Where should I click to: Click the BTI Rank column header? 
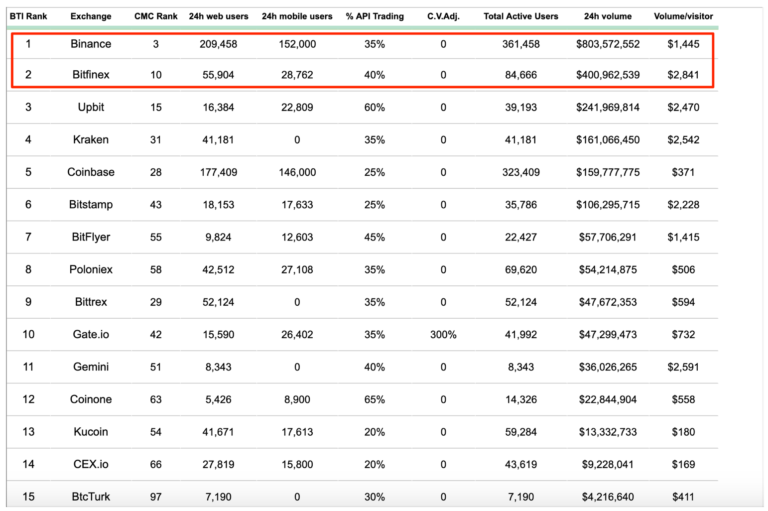pyautogui.click(x=28, y=16)
